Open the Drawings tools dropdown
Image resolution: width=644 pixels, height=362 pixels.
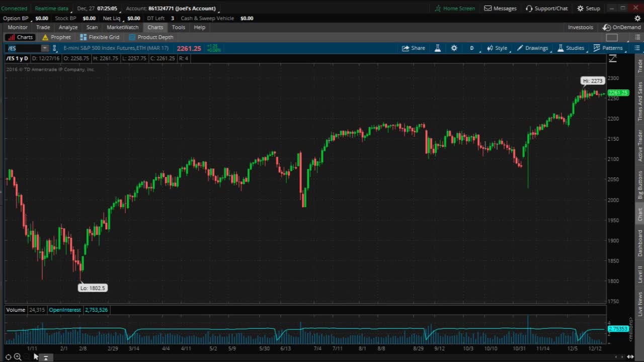point(532,48)
